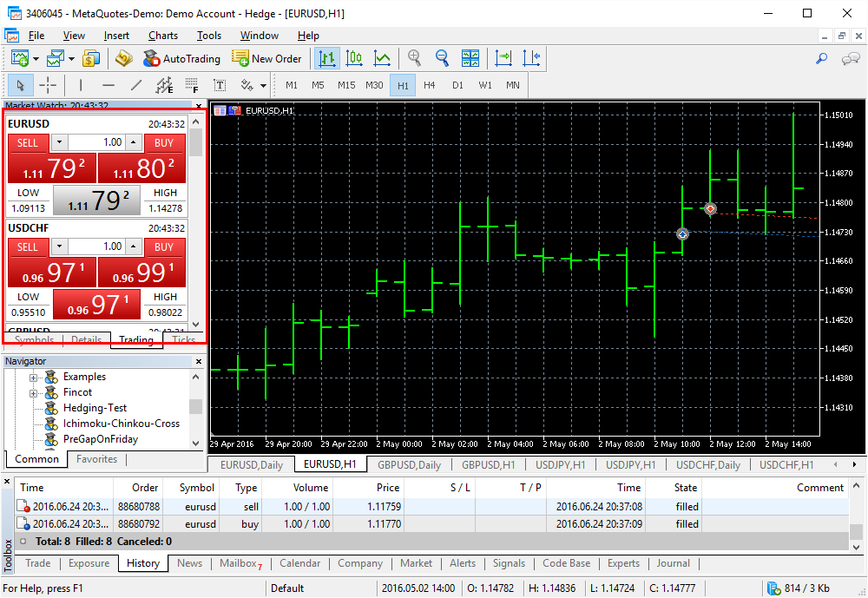The width and height of the screenshot is (868, 598).
Task: Open the profiles dropdown arrow
Action: click(x=72, y=59)
